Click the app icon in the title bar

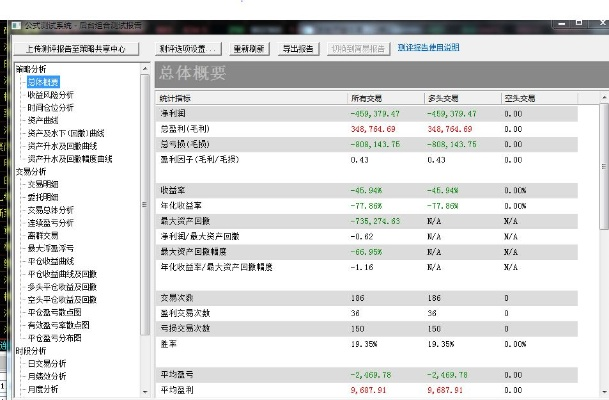tap(16, 24)
